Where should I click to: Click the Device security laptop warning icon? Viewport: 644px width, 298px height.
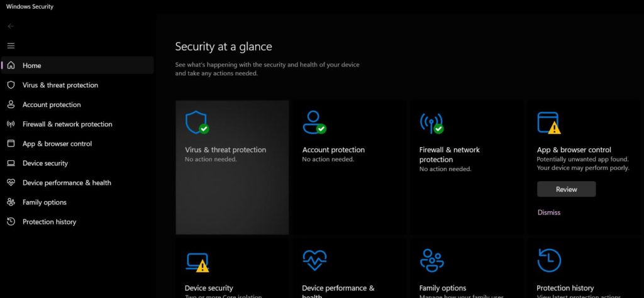(x=196, y=261)
